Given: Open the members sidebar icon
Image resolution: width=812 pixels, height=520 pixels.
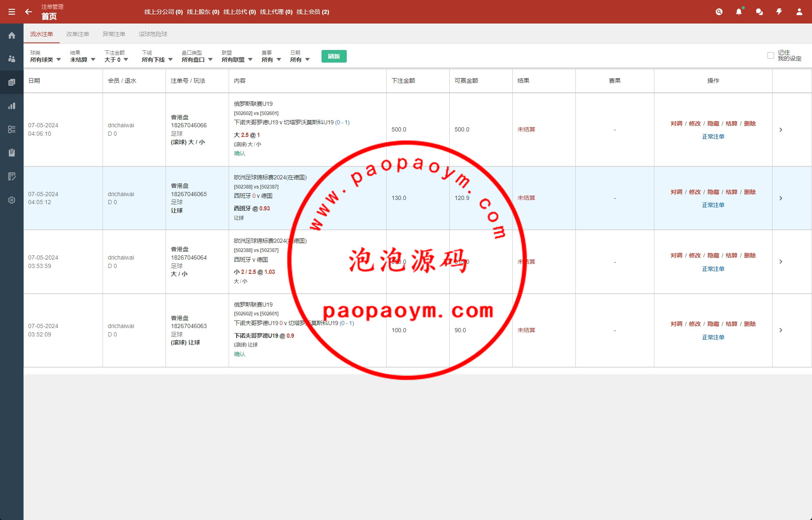Looking at the screenshot, I should [x=12, y=59].
